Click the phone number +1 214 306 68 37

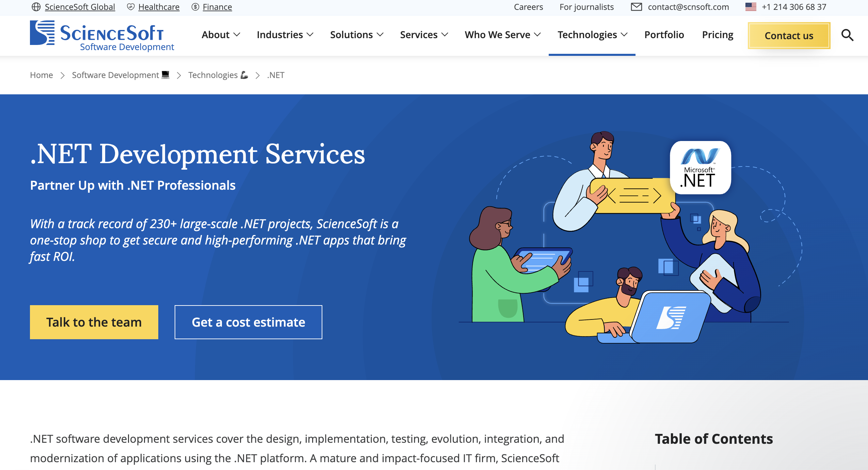click(x=794, y=7)
